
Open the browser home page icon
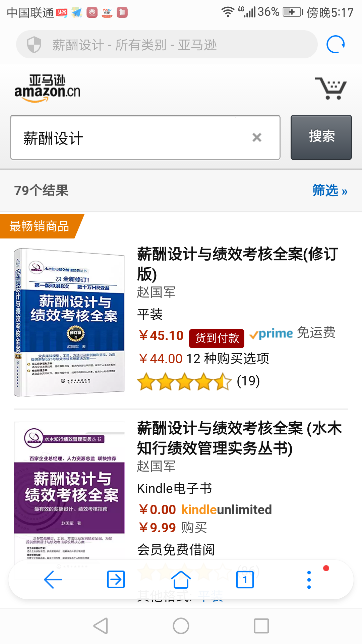pyautogui.click(x=181, y=579)
